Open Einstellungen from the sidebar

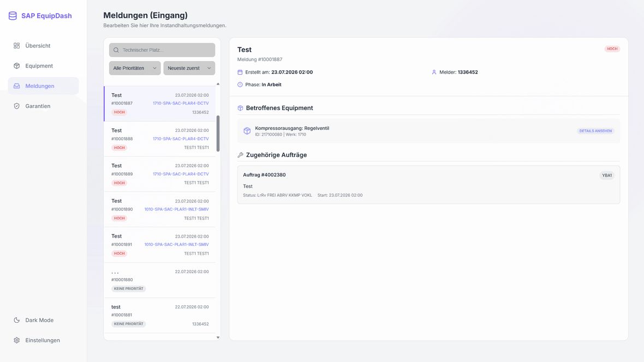tap(43, 340)
